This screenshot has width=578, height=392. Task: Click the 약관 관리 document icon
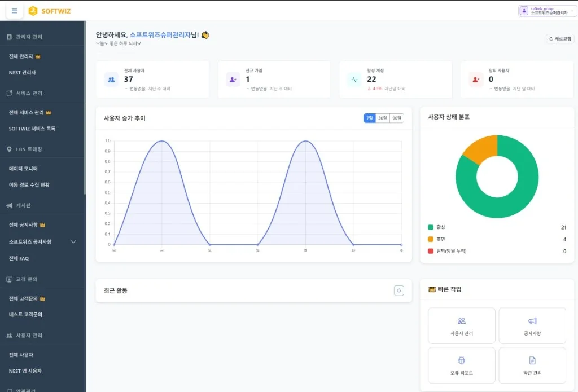[532, 360]
